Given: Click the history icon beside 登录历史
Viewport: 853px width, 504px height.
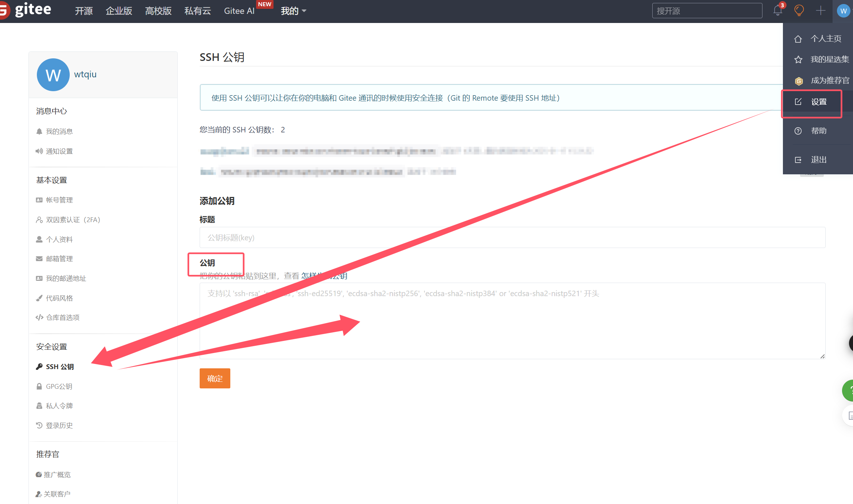Looking at the screenshot, I should click(39, 425).
